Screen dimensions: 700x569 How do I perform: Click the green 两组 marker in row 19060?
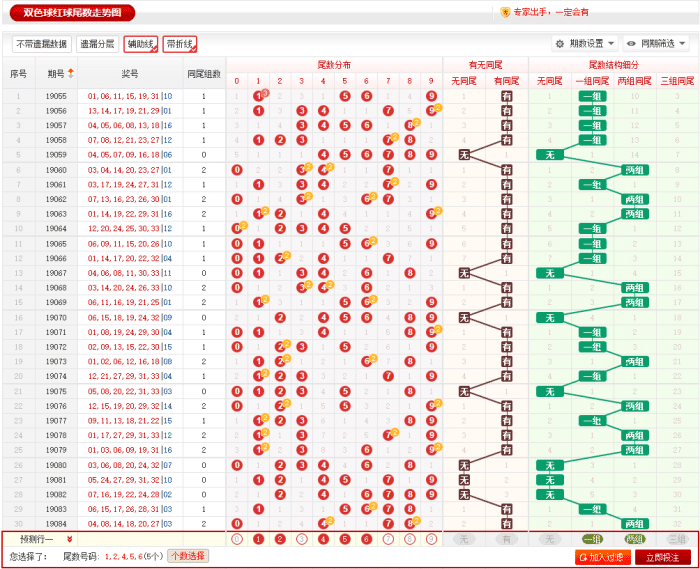pos(634,170)
